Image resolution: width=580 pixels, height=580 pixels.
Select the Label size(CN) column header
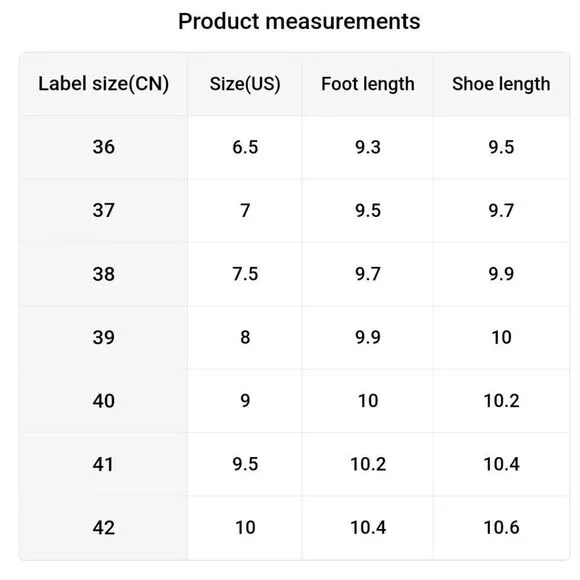(x=104, y=84)
